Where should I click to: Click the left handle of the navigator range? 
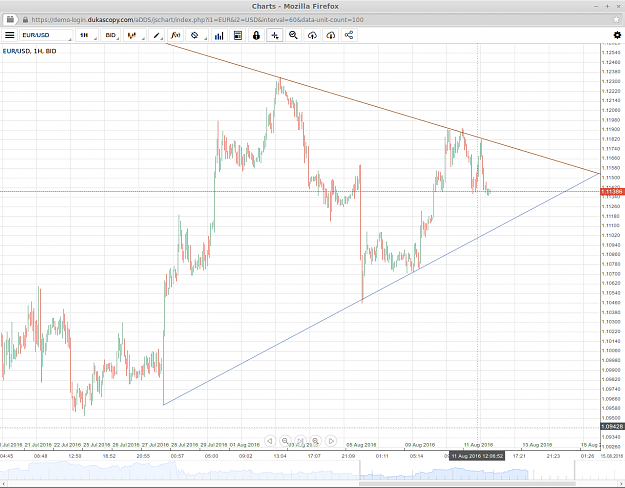tap(360, 470)
